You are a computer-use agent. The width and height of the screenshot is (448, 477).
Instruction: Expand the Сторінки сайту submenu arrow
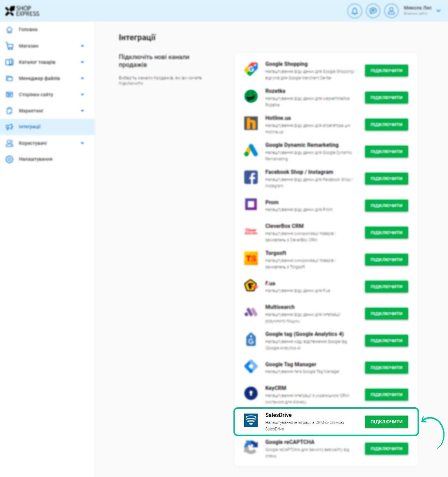(82, 95)
